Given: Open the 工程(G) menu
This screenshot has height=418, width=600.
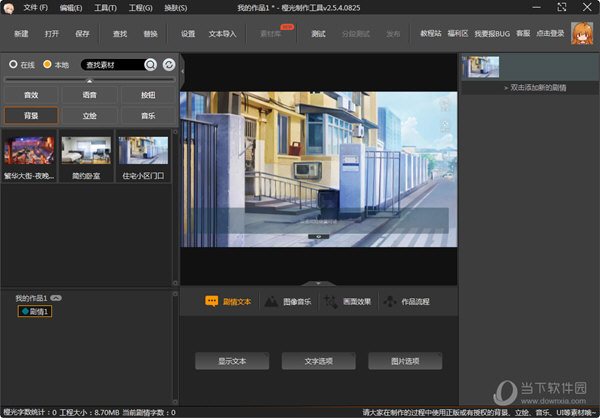Looking at the screenshot, I should point(141,8).
